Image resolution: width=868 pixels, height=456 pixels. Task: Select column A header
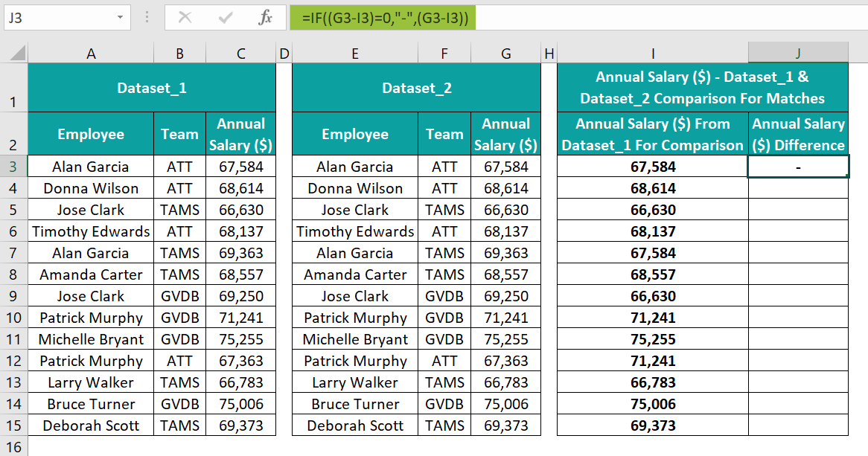point(91,54)
